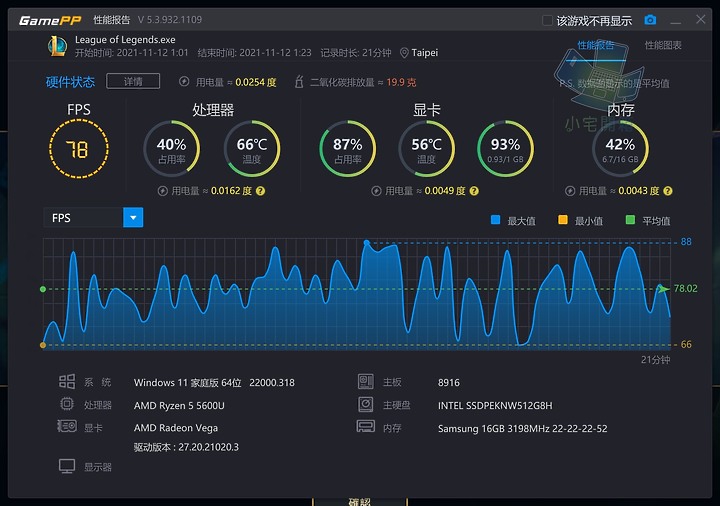The width and height of the screenshot is (720, 506).
Task: Click the 21分钟 chart duration label
Action: (x=655, y=360)
